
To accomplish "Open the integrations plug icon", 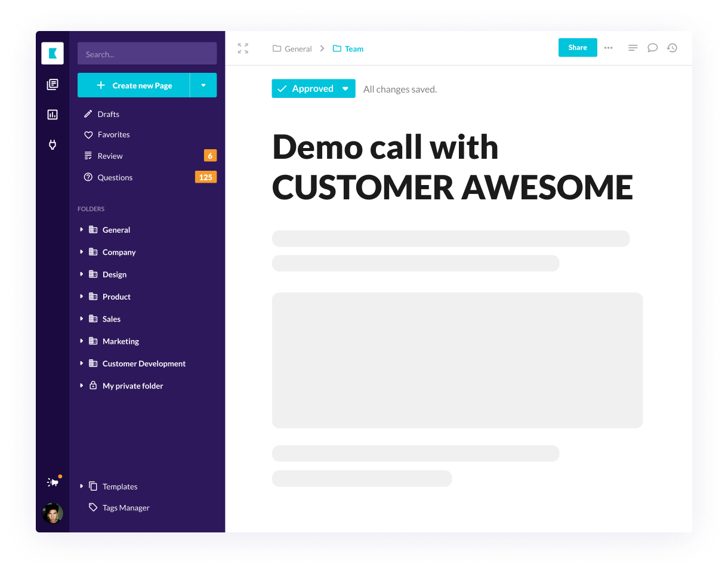I will 53,144.
